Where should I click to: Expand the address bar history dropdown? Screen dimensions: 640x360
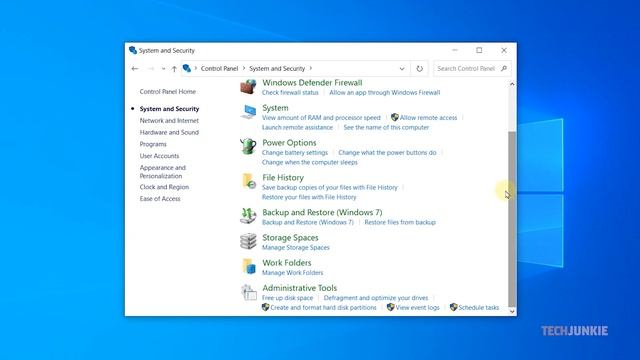402,69
